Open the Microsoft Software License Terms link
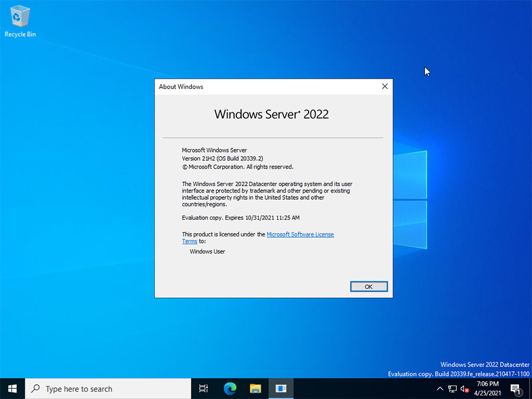This screenshot has height=399, width=532. coord(300,234)
